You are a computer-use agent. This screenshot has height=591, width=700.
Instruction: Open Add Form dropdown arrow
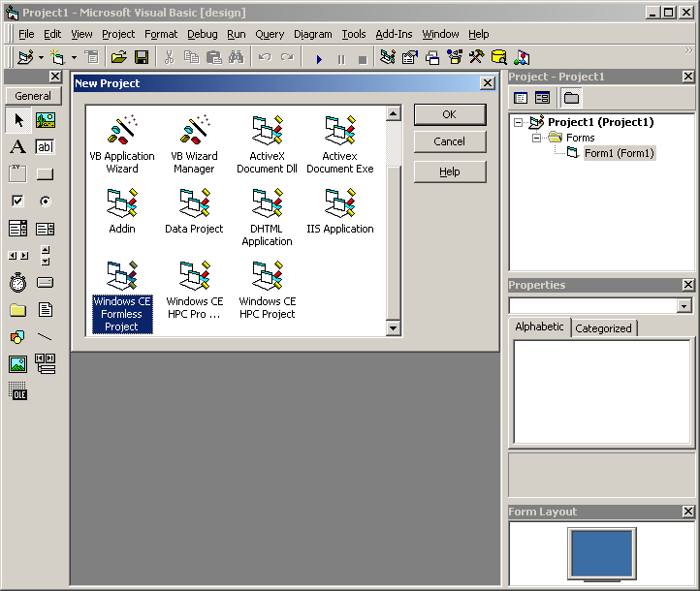click(74, 57)
